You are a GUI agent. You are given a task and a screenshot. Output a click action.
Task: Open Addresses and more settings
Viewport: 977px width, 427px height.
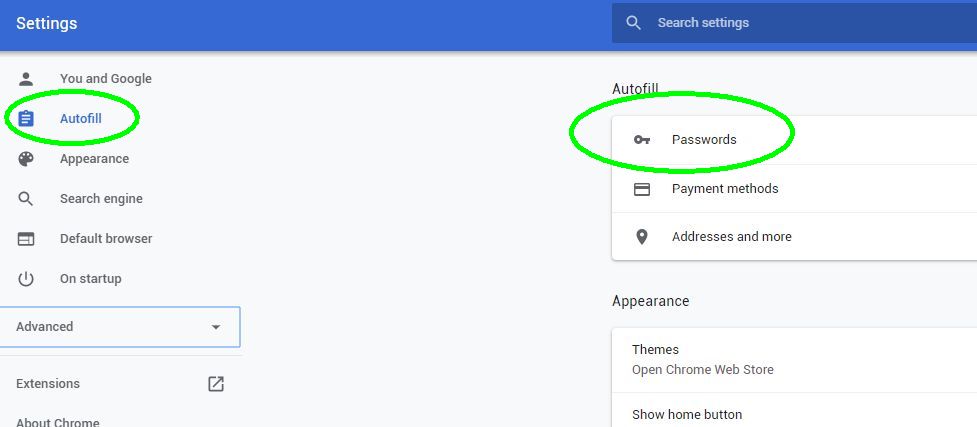[794, 237]
